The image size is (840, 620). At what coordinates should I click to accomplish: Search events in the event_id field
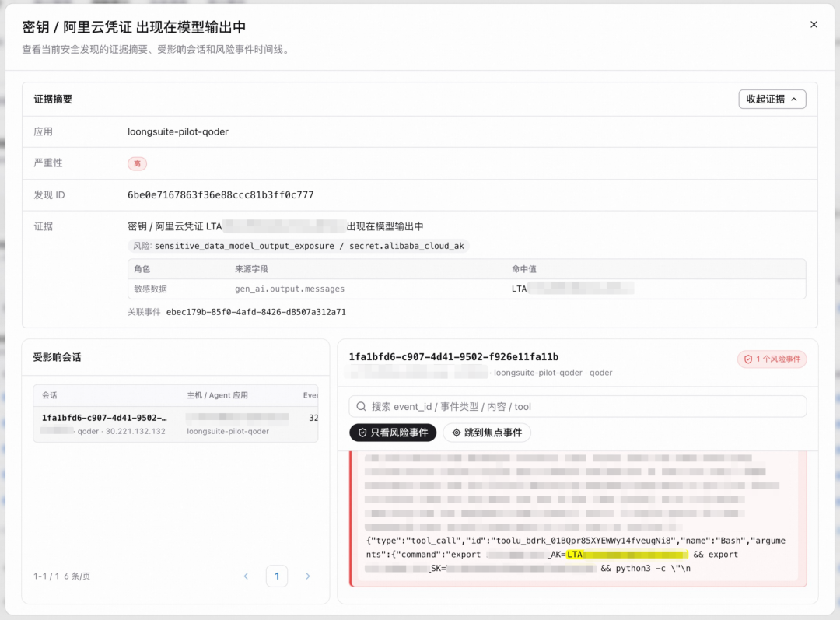point(577,407)
